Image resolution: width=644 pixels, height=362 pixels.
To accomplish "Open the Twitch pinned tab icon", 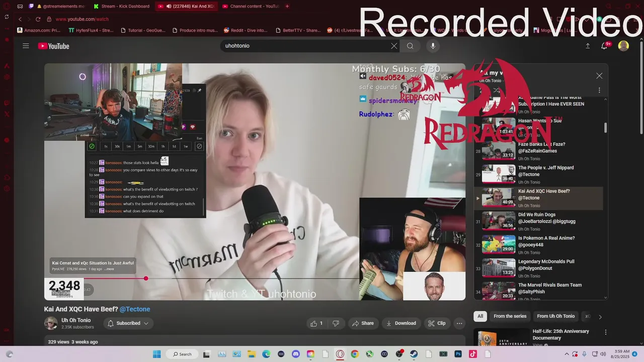I will tap(31, 6).
